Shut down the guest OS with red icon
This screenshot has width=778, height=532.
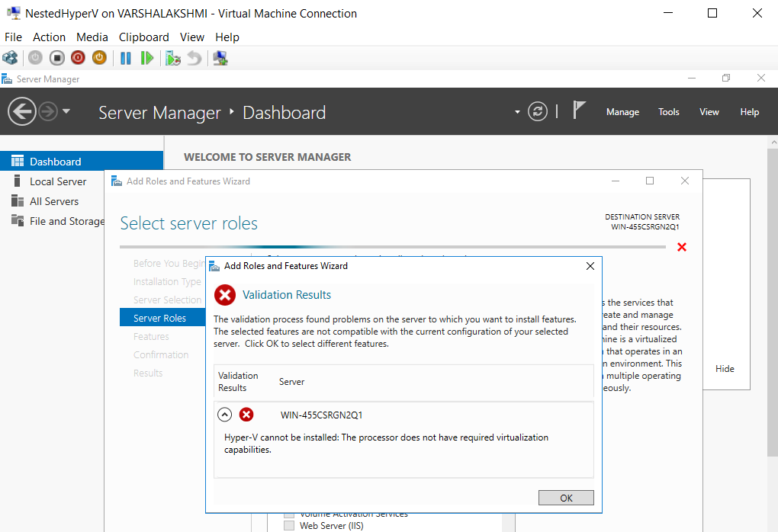[77, 57]
